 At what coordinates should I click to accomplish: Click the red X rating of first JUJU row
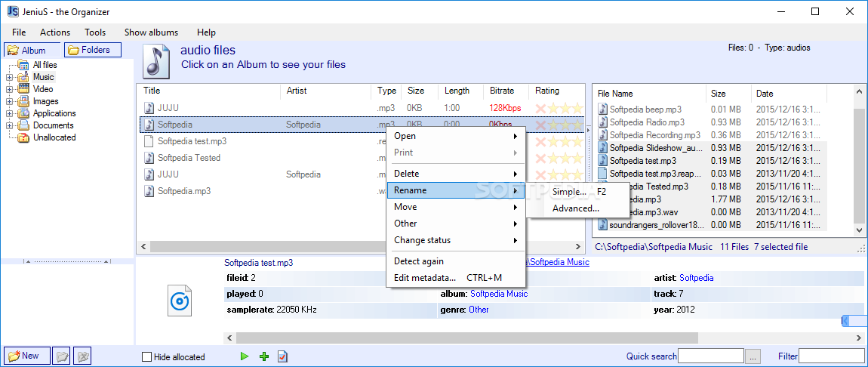(541, 108)
